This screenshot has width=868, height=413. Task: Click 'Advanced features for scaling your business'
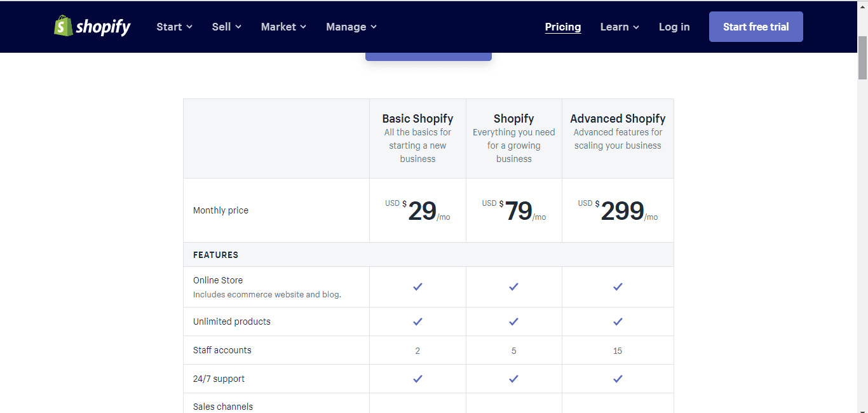coord(618,139)
